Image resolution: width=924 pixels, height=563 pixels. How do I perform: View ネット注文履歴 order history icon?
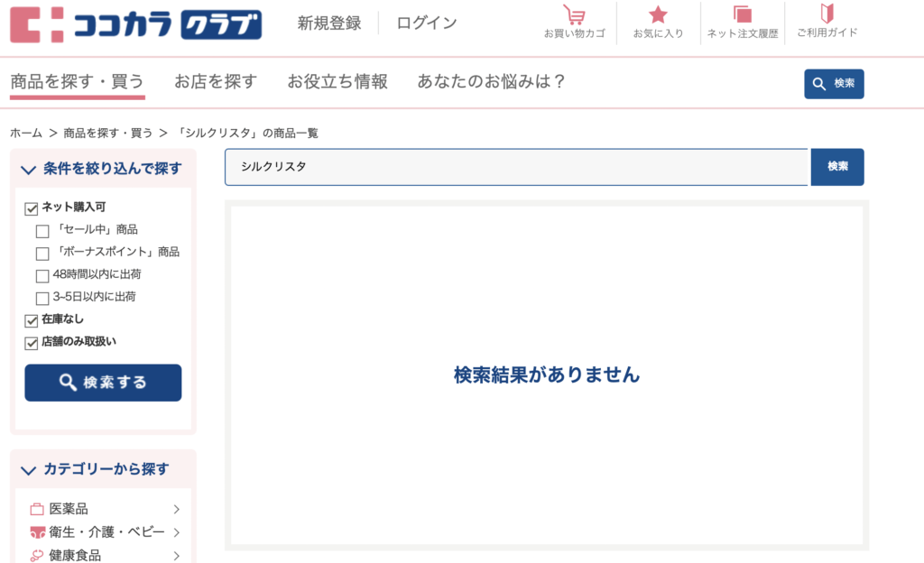click(743, 22)
